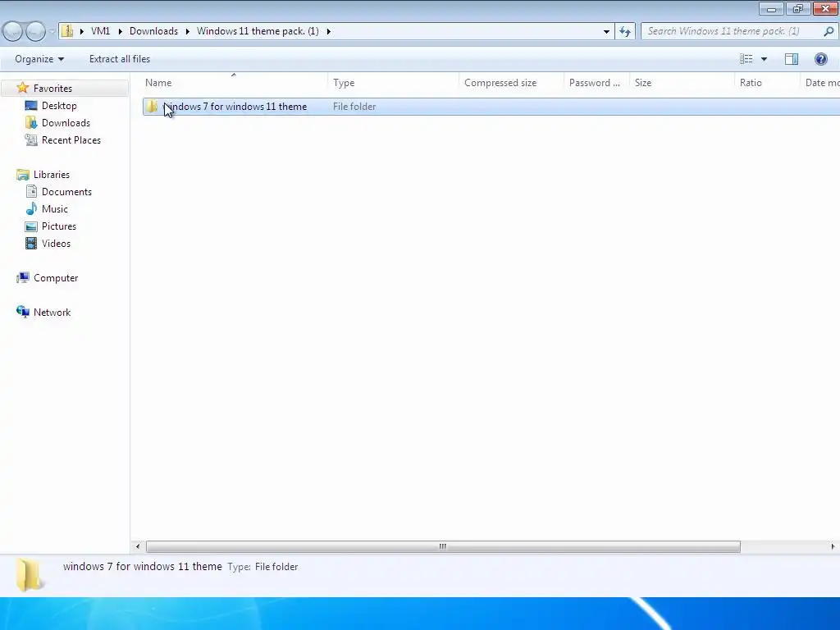
Task: Click the Computer monitor icon
Action: (22, 277)
